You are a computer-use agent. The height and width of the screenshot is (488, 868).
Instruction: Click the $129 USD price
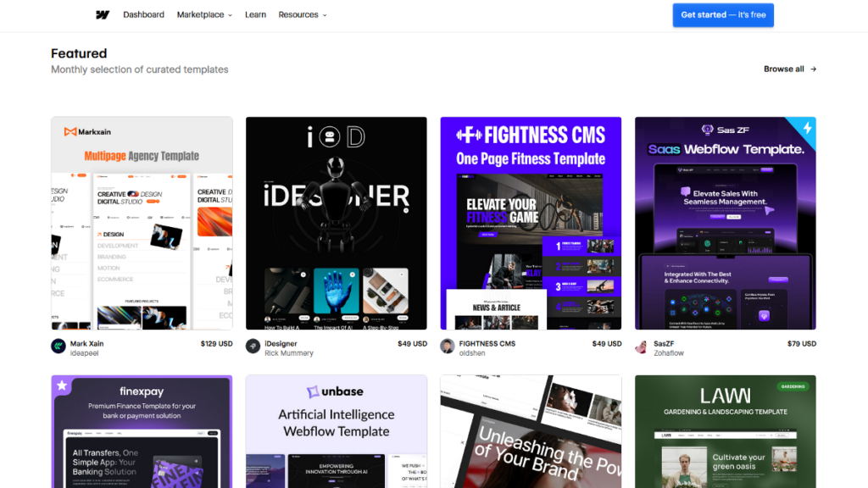(x=216, y=344)
